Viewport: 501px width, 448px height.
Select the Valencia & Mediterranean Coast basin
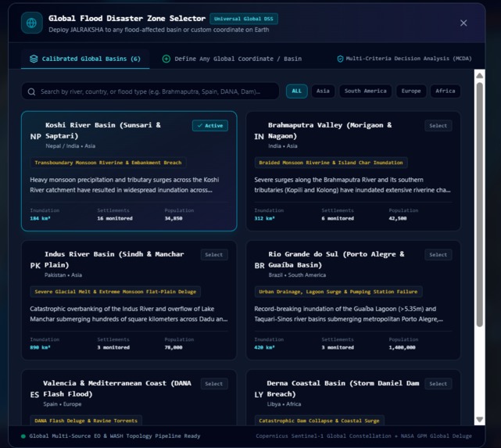tap(213, 384)
